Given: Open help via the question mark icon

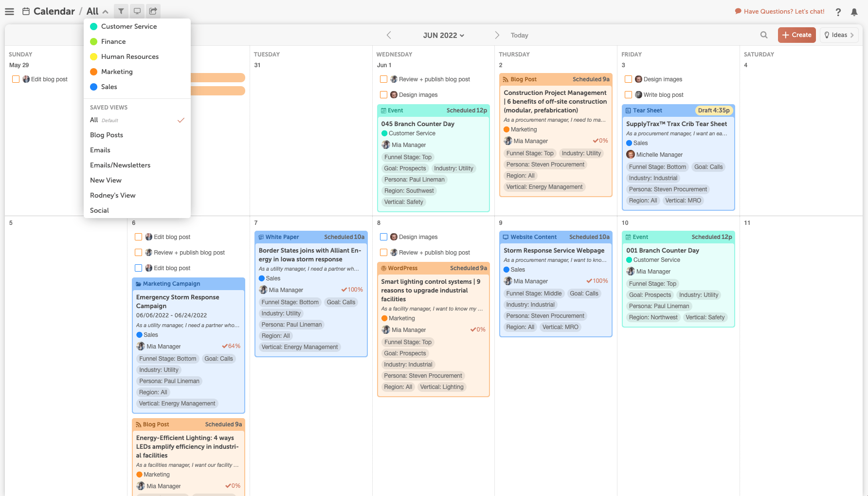Looking at the screenshot, I should click(x=838, y=12).
